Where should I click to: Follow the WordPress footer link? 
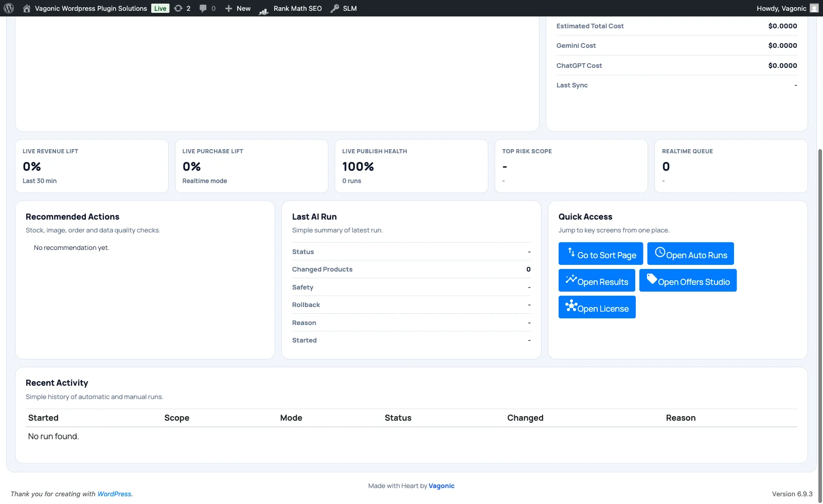pos(114,494)
